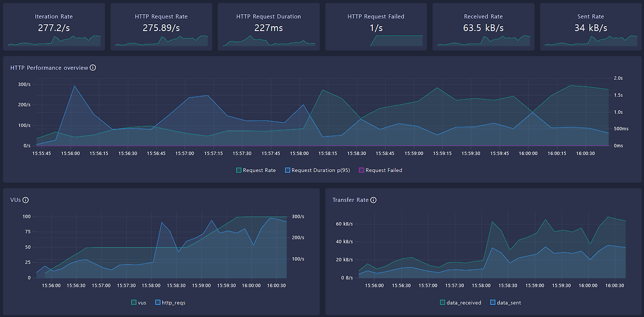Click the 63.5 kB/s received value
The image size is (644, 317).
click(x=483, y=28)
